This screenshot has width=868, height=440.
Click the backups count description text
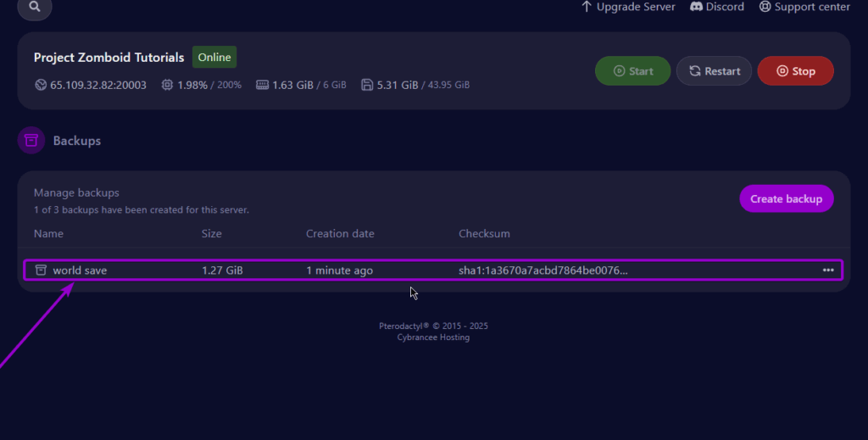[142, 209]
